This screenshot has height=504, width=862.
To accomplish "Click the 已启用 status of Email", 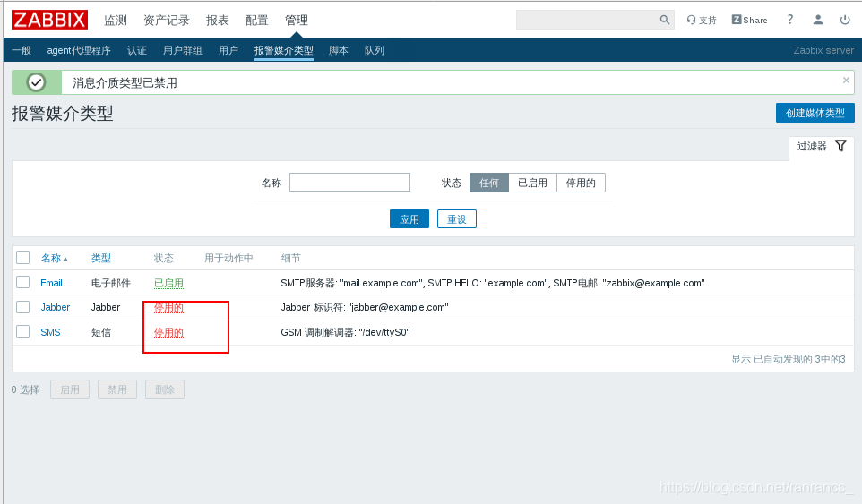I will coord(168,283).
